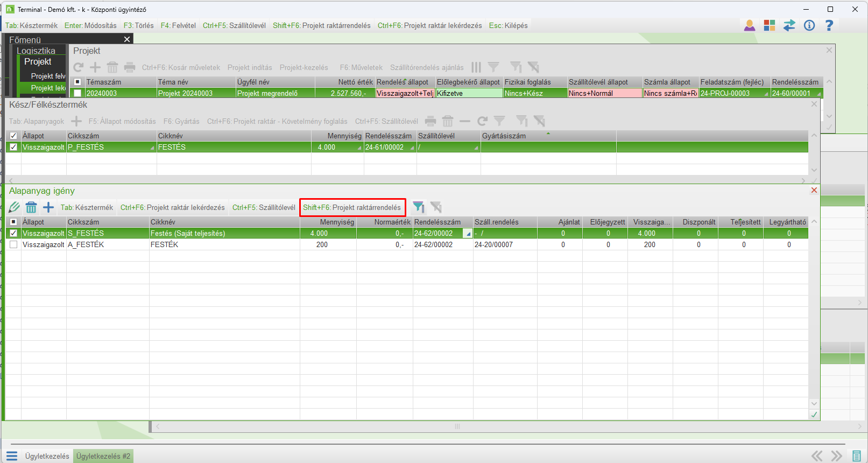Clear filter icon in Alapanyag igény toolbar
Image resolution: width=868 pixels, height=463 pixels.
pyautogui.click(x=436, y=207)
